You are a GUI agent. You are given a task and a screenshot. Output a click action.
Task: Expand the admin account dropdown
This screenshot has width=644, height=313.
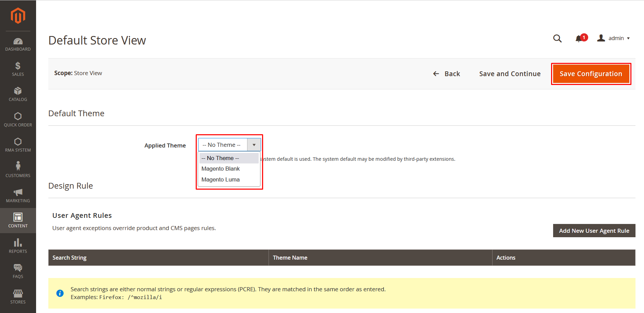(x=614, y=38)
